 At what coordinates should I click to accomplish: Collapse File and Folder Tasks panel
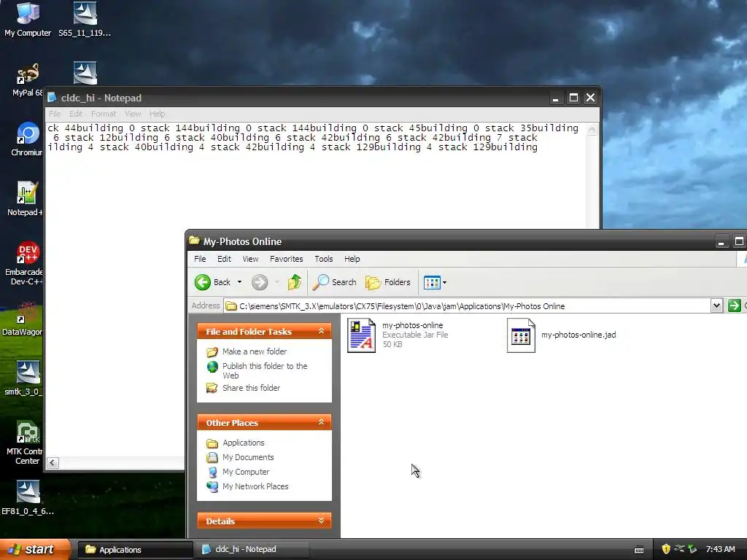[x=321, y=331]
